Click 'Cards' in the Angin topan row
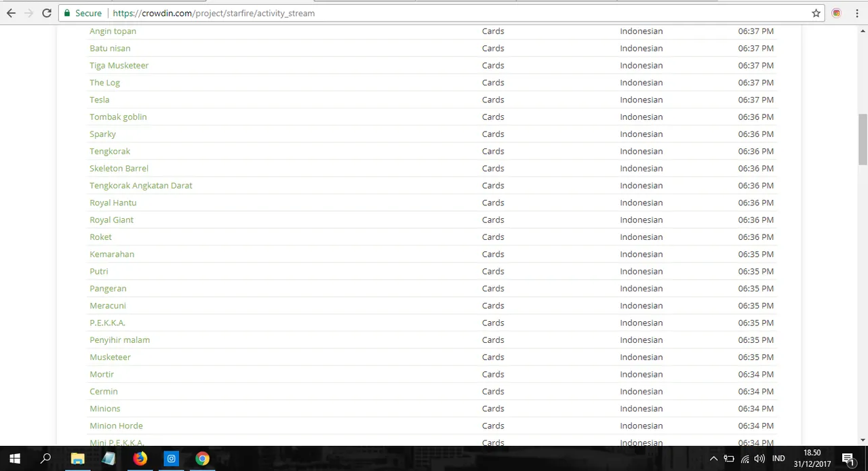 pyautogui.click(x=493, y=31)
